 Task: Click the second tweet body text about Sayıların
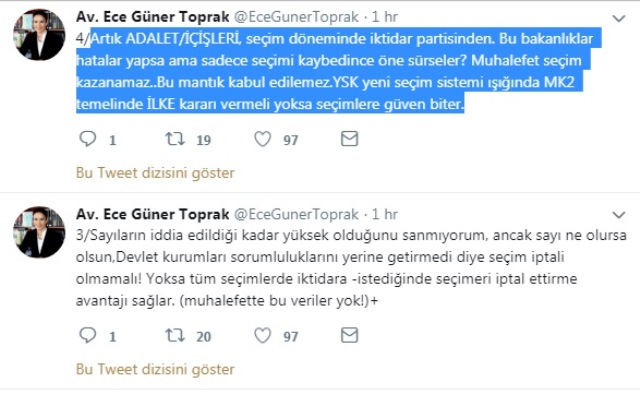coord(351,268)
